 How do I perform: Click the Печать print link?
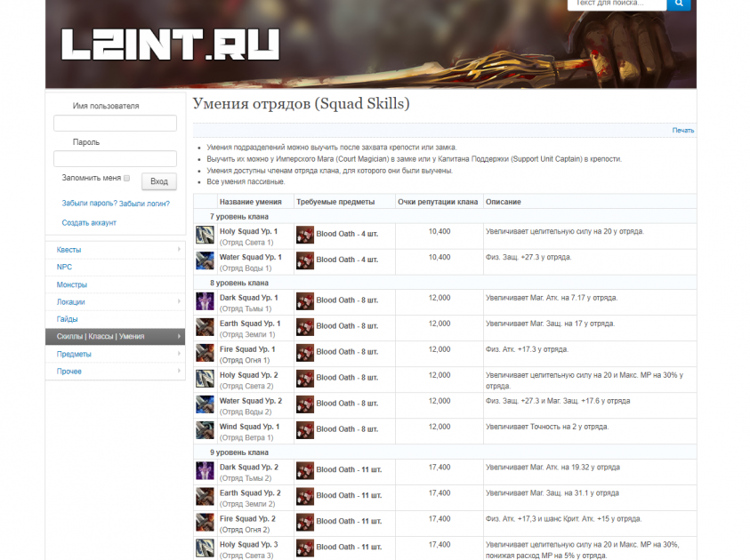tap(682, 131)
